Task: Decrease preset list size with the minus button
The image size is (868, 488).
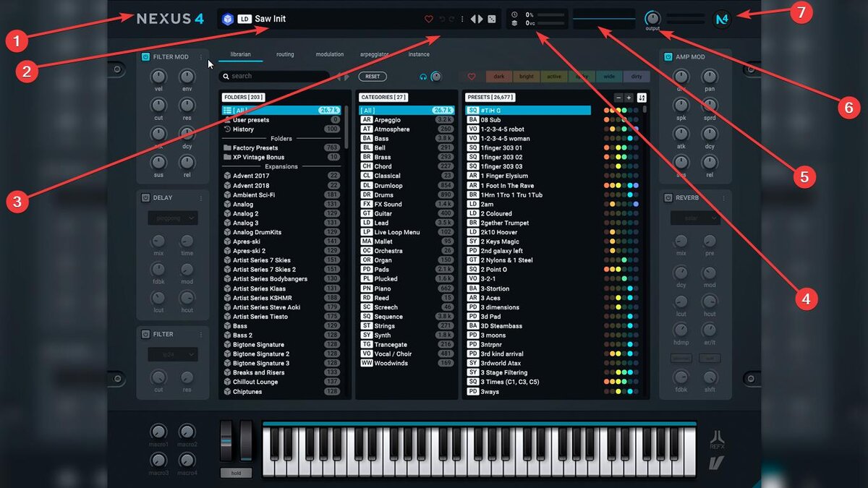Action: point(618,98)
